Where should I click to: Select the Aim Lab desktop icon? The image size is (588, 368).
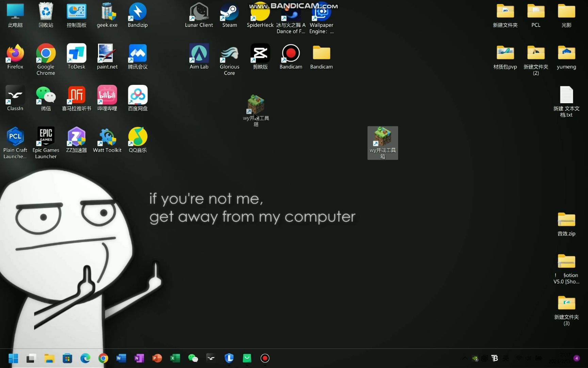click(199, 57)
